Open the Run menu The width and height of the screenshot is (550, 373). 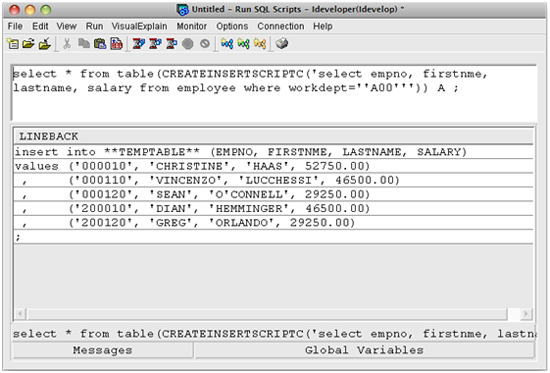94,26
